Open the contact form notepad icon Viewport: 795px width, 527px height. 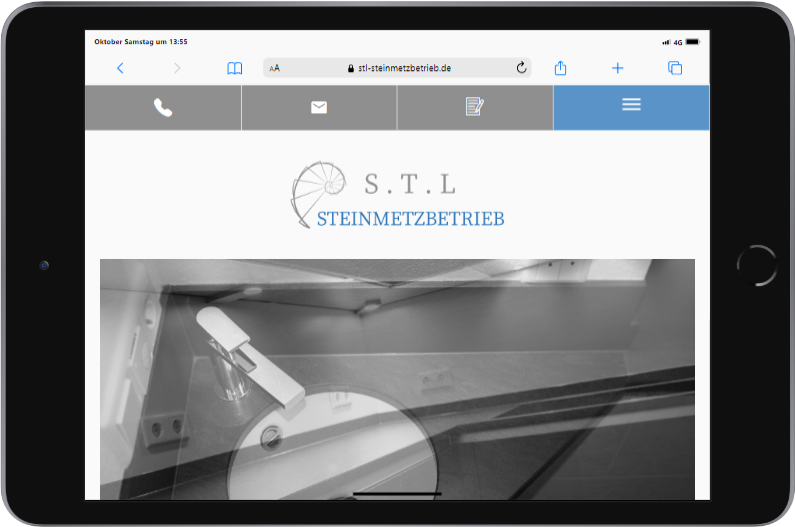[475, 108]
